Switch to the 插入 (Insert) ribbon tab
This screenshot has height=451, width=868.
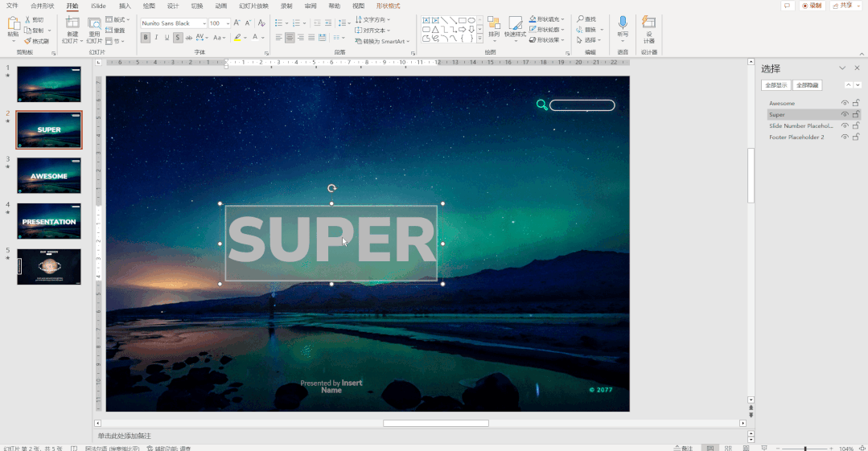[125, 6]
